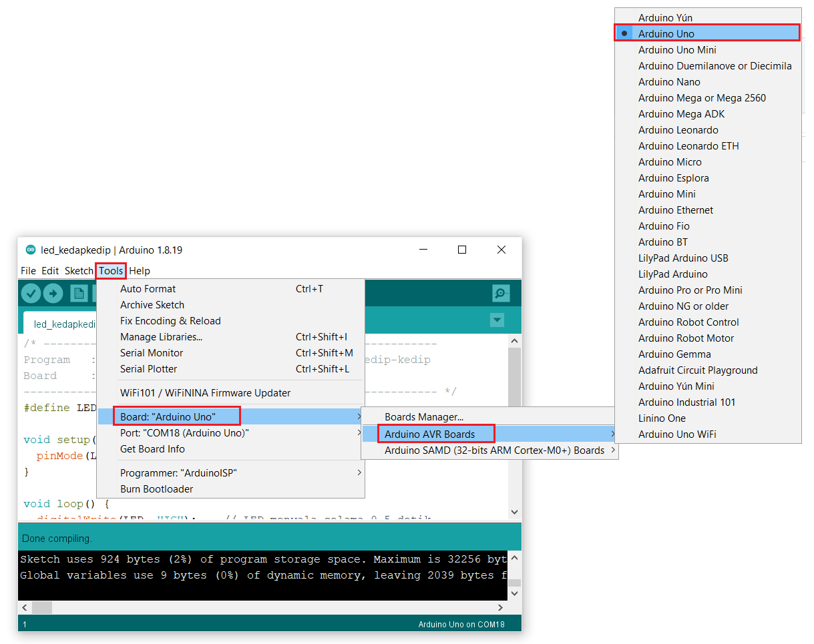814x644 pixels.
Task: Open the Help menu
Action: point(140,271)
